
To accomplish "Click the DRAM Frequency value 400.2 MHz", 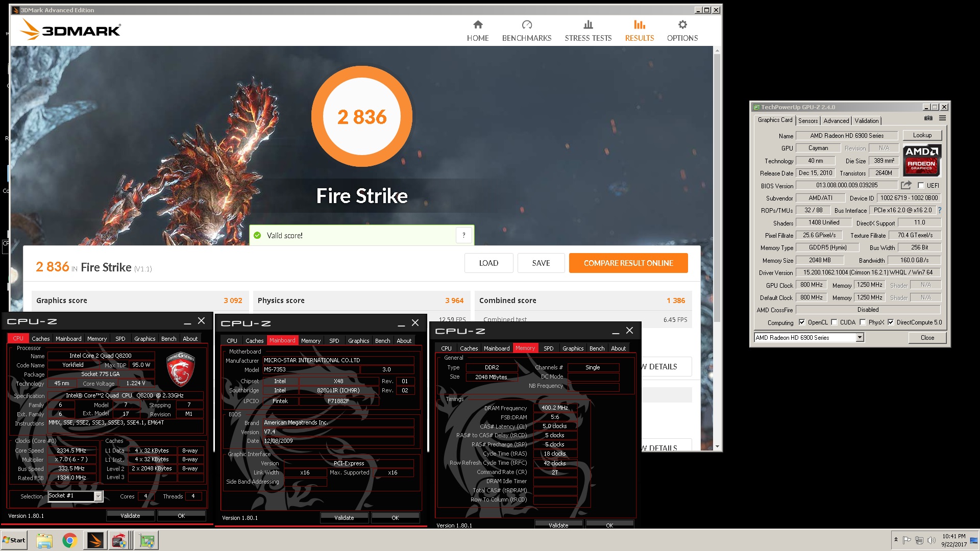I will tap(555, 408).
